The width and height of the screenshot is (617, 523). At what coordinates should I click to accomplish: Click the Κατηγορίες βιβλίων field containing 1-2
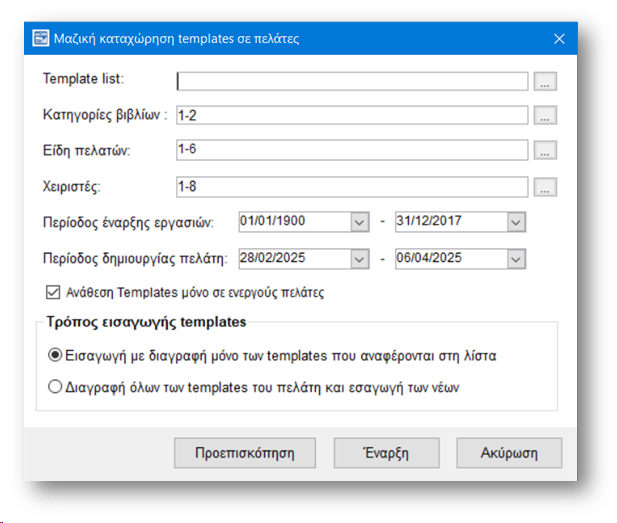click(352, 116)
